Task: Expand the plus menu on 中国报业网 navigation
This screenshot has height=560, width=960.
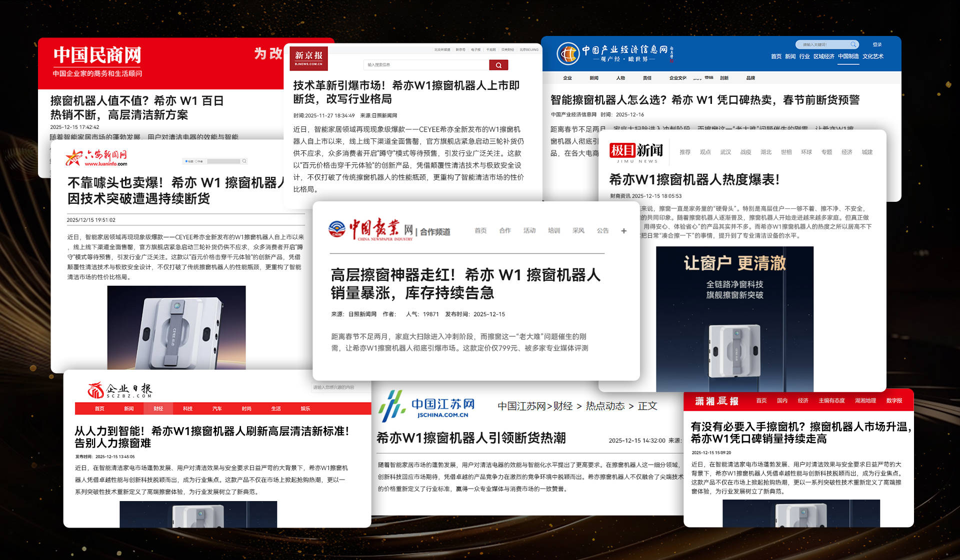Action: (x=623, y=231)
